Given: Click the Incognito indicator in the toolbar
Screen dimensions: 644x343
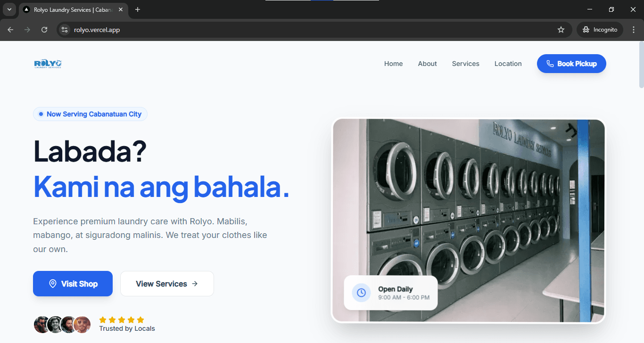Looking at the screenshot, I should click(599, 29).
